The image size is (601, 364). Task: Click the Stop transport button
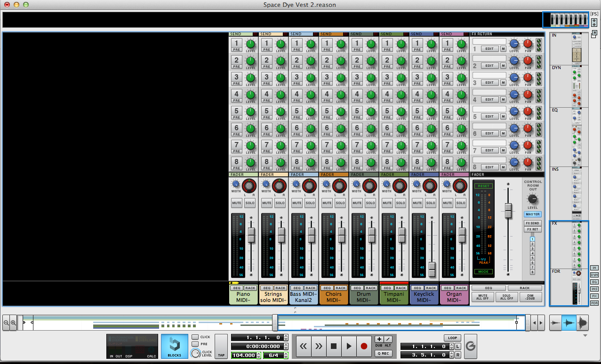(334, 346)
